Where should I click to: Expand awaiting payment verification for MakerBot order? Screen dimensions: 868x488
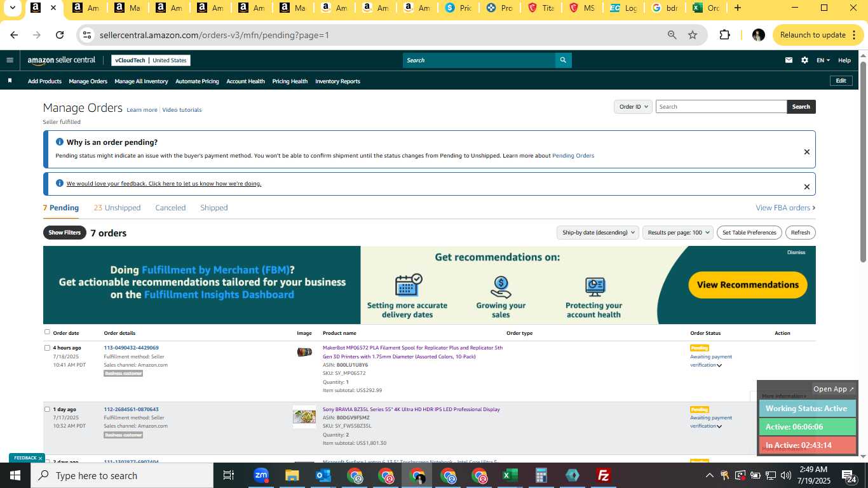pos(719,365)
